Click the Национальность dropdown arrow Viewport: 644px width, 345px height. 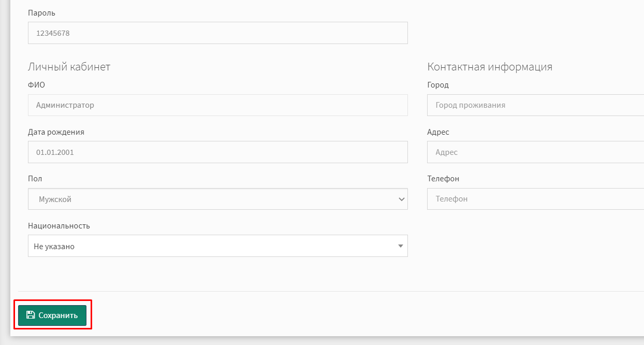pyautogui.click(x=401, y=246)
